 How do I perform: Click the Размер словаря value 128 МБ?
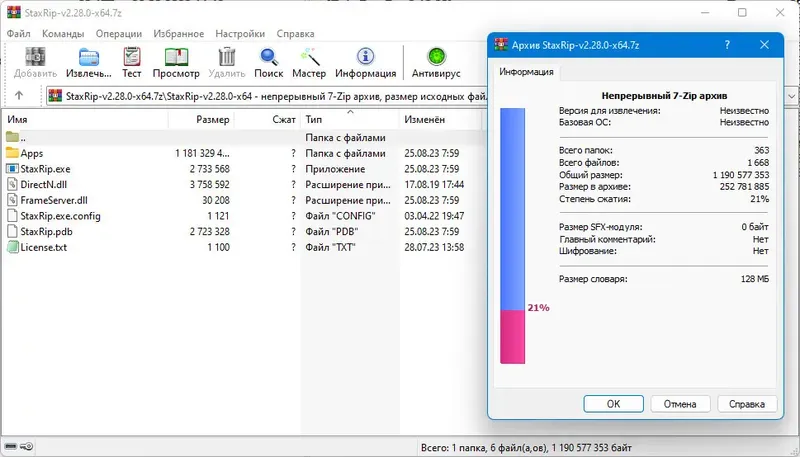(755, 279)
